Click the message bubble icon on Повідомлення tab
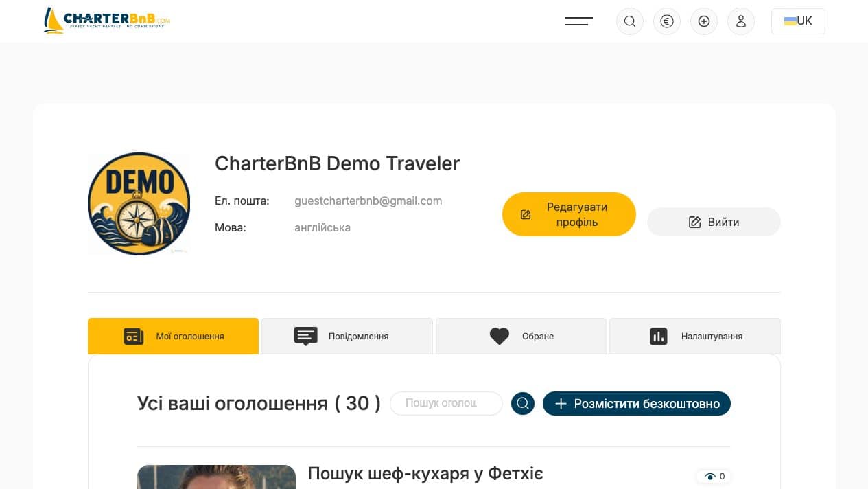Screen dimensions: 868x489 tap(306, 336)
